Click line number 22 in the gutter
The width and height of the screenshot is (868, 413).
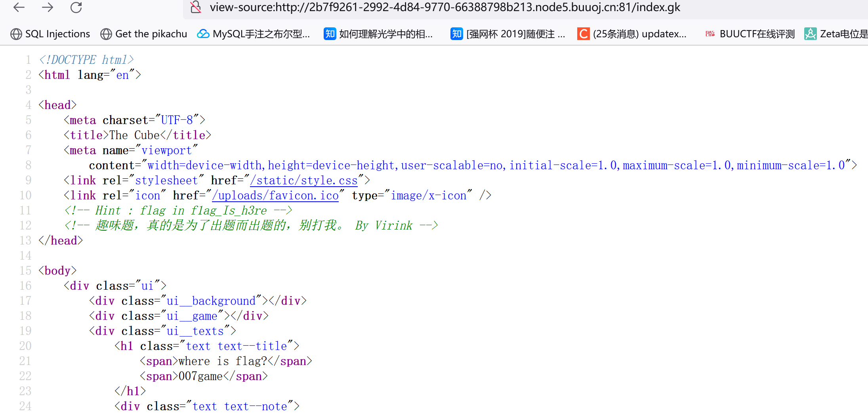click(x=25, y=376)
